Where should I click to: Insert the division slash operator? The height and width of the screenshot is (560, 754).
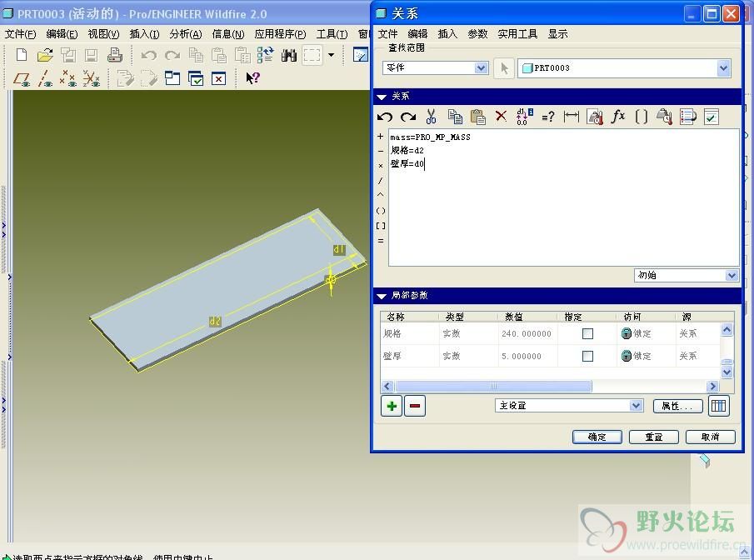(x=381, y=180)
